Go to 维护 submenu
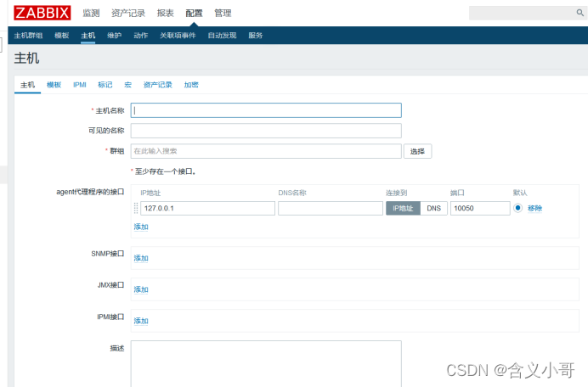 coord(115,36)
